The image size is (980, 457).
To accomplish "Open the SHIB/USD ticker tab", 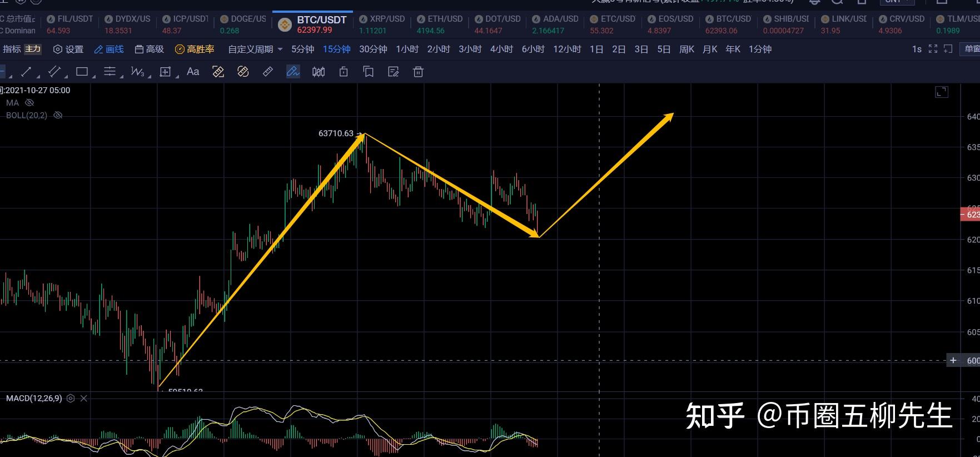I will [786, 24].
